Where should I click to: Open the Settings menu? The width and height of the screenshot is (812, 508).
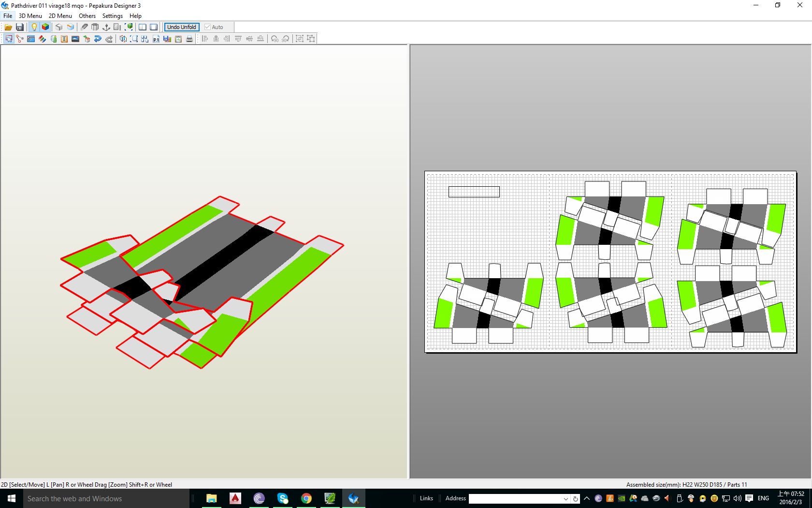pos(112,15)
